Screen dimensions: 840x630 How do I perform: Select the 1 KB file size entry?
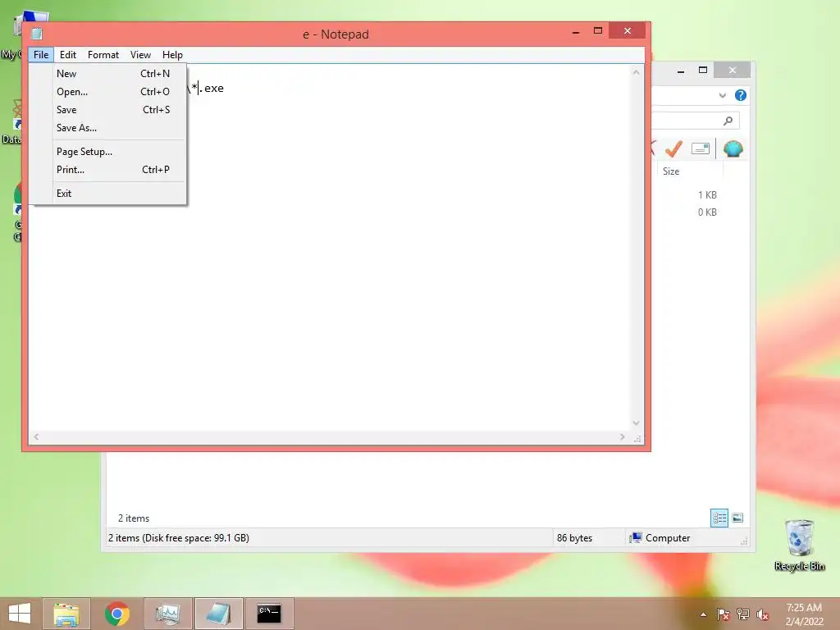pyautogui.click(x=707, y=195)
